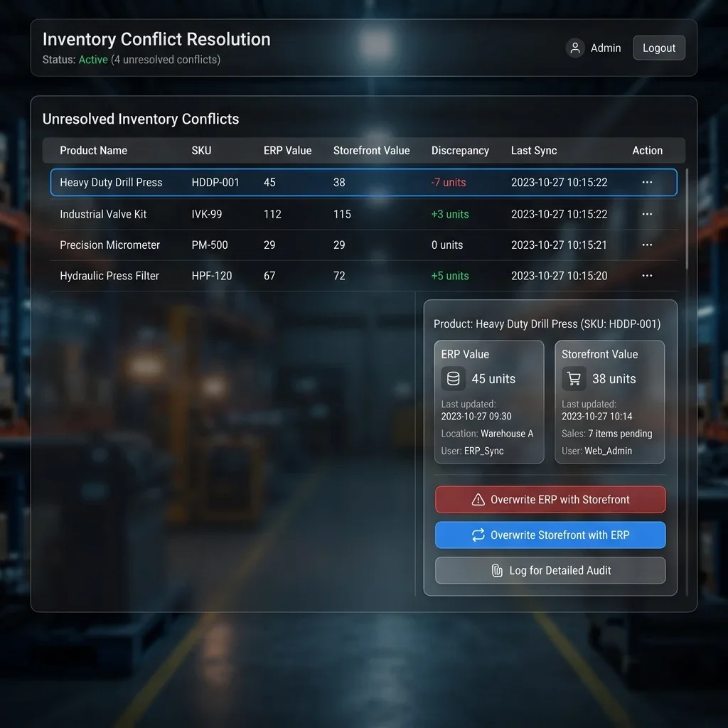Click ERP value 67 for Hydraulic Press Filter
This screenshot has width=728, height=728.
pos(269,276)
